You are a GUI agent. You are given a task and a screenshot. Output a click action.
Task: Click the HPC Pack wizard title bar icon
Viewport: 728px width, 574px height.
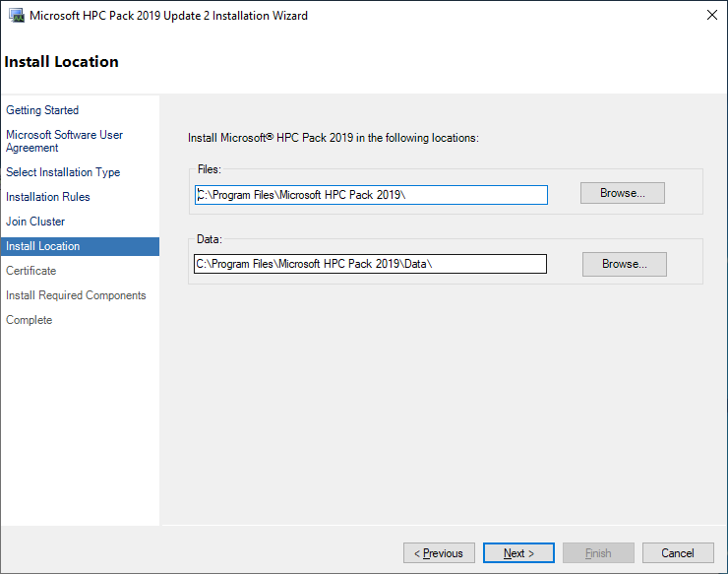(17, 16)
